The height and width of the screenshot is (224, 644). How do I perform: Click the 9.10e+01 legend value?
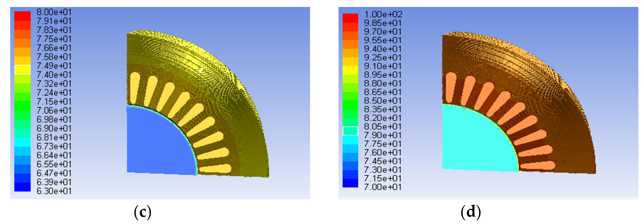pos(383,66)
